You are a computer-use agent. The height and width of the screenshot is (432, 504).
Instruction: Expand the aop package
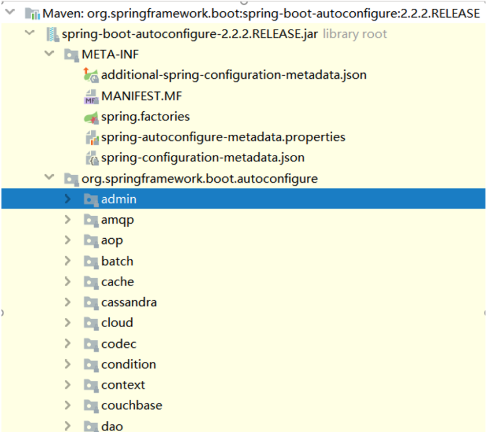click(67, 240)
